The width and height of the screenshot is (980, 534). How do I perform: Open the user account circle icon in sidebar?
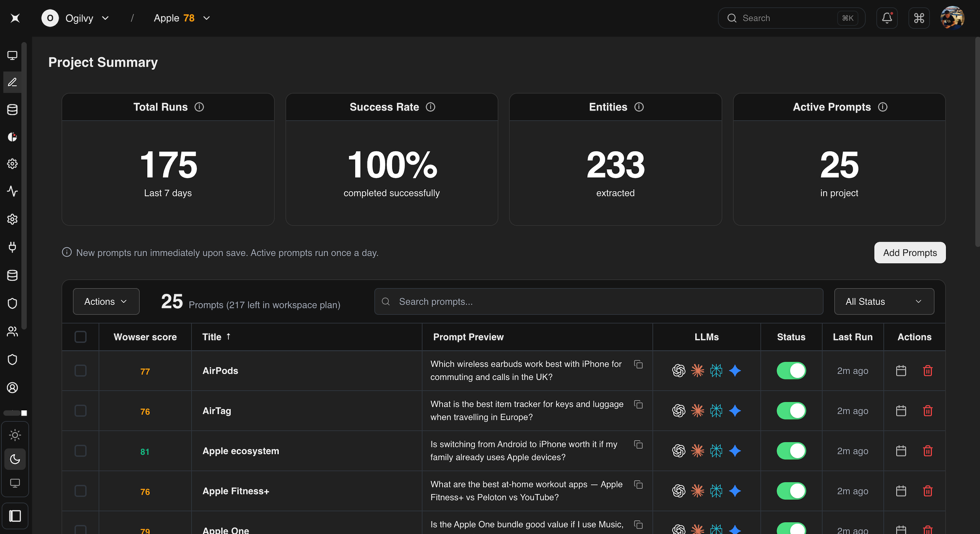[x=12, y=387]
